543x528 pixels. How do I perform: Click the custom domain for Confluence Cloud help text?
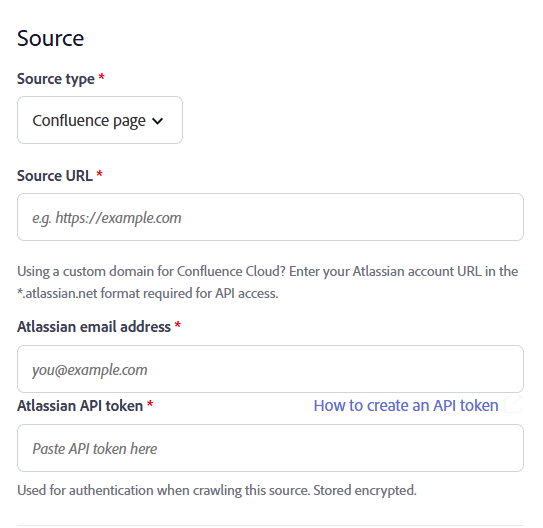click(x=268, y=271)
